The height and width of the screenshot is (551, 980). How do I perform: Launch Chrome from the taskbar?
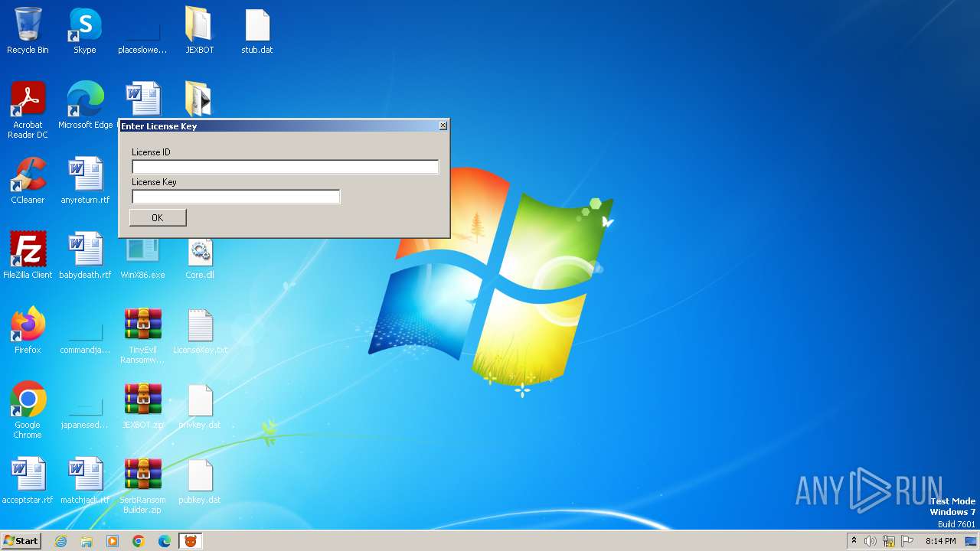pyautogui.click(x=139, y=541)
